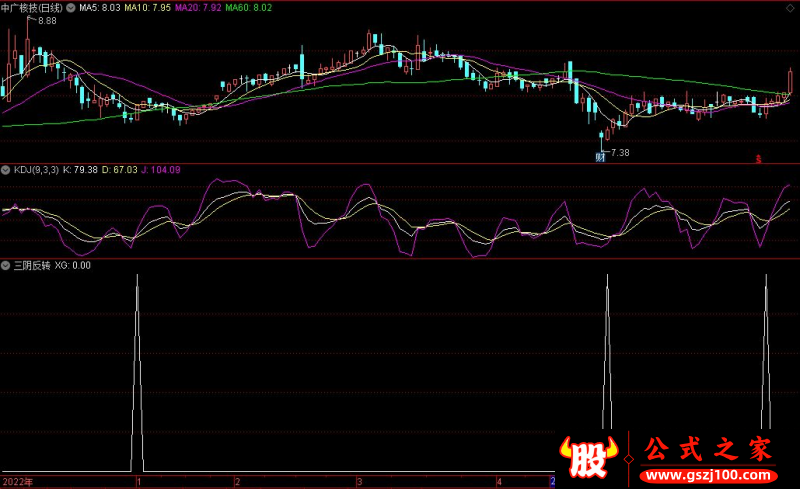
Task: Select the 8.88 high price label
Action: [47, 21]
